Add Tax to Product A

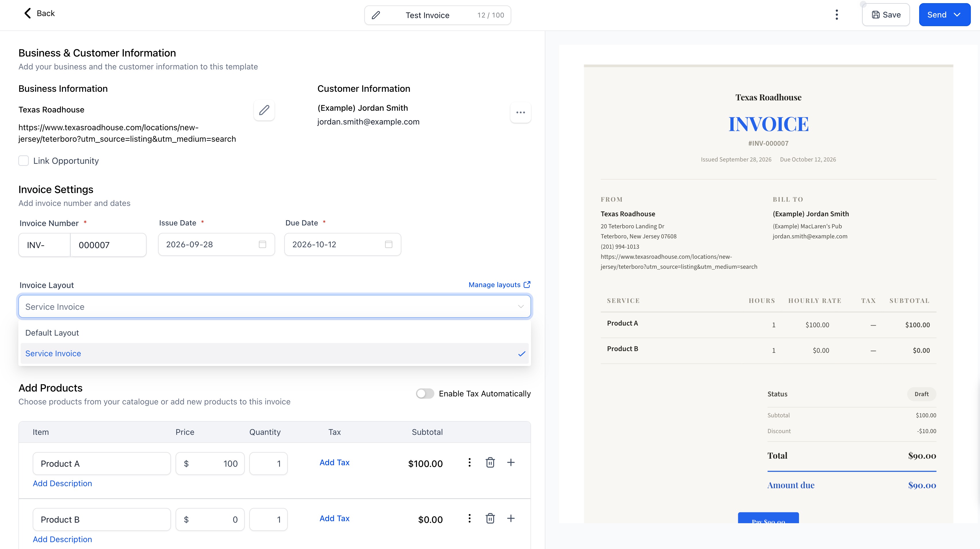pos(335,462)
